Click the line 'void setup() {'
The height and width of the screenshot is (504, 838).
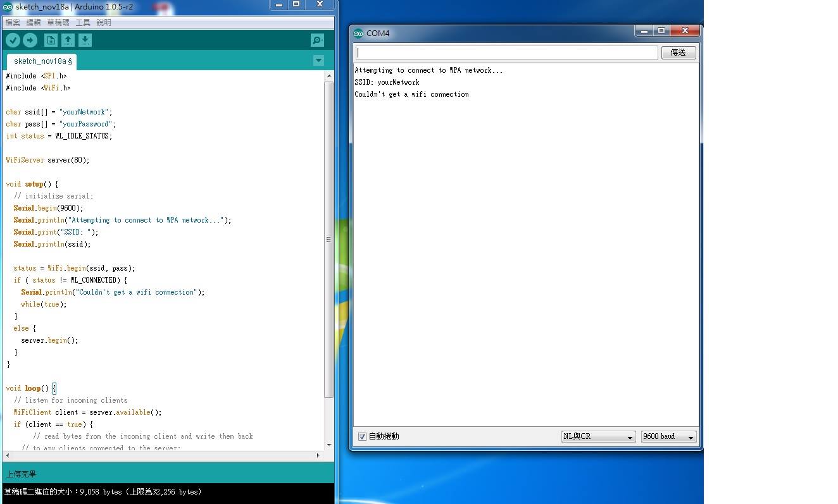click(x=32, y=184)
